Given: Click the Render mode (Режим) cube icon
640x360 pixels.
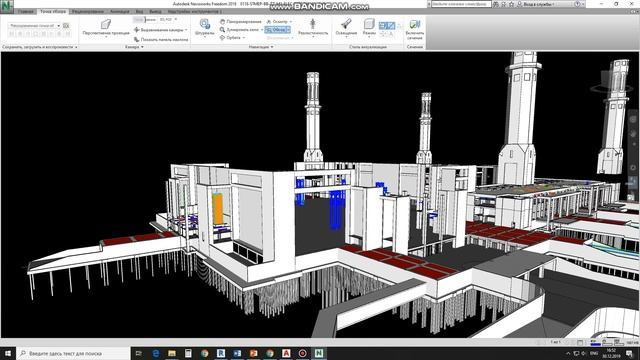Looking at the screenshot, I should point(369,24).
